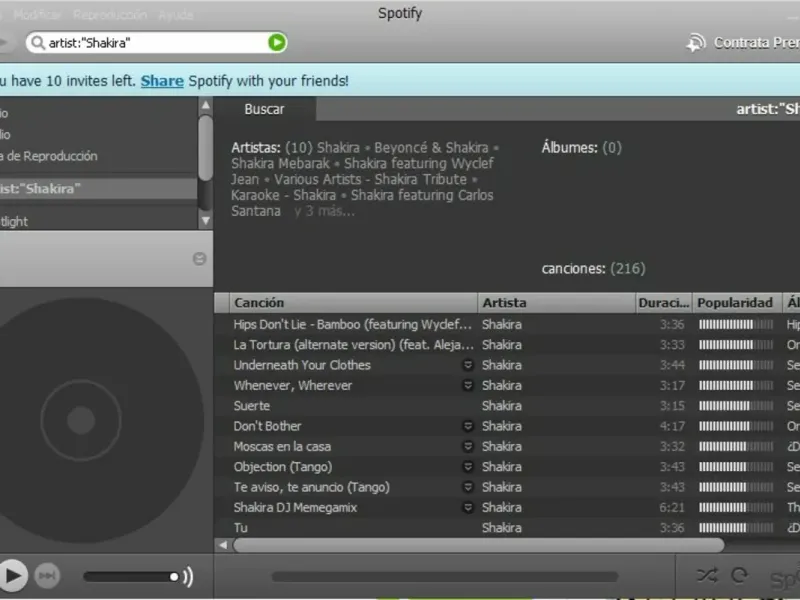800x600 pixels.
Task: Click the Whenever, Wherever song title
Action: point(293,385)
